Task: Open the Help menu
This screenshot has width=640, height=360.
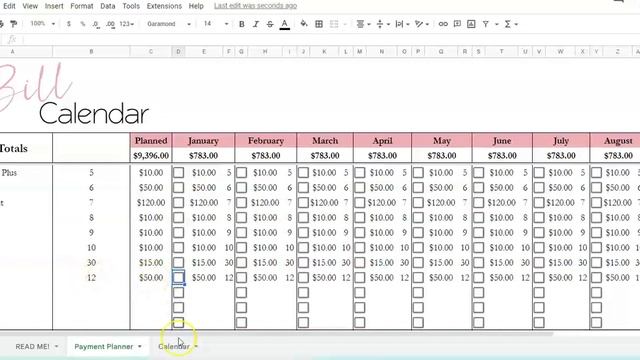Action: click(x=196, y=6)
